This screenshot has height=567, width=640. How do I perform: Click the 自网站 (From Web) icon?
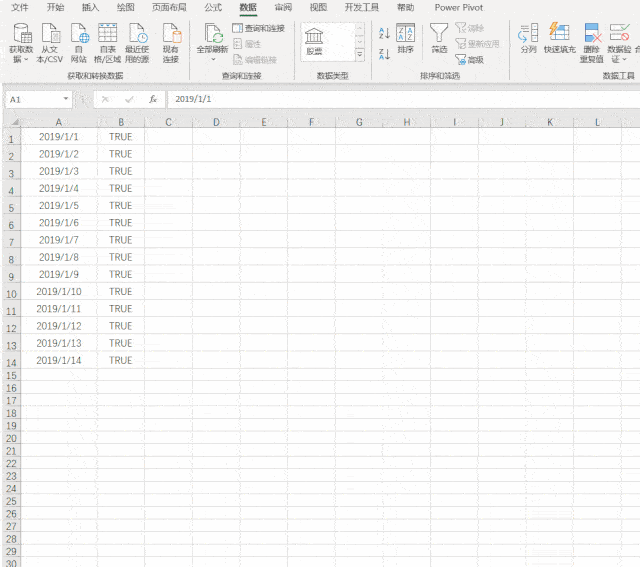tap(79, 43)
